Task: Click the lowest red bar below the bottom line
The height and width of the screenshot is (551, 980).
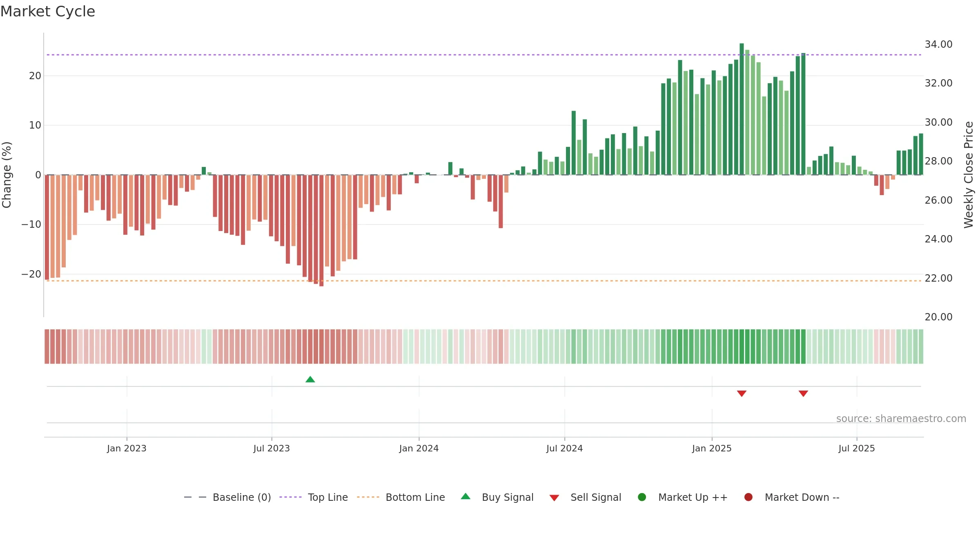Action: [321, 231]
